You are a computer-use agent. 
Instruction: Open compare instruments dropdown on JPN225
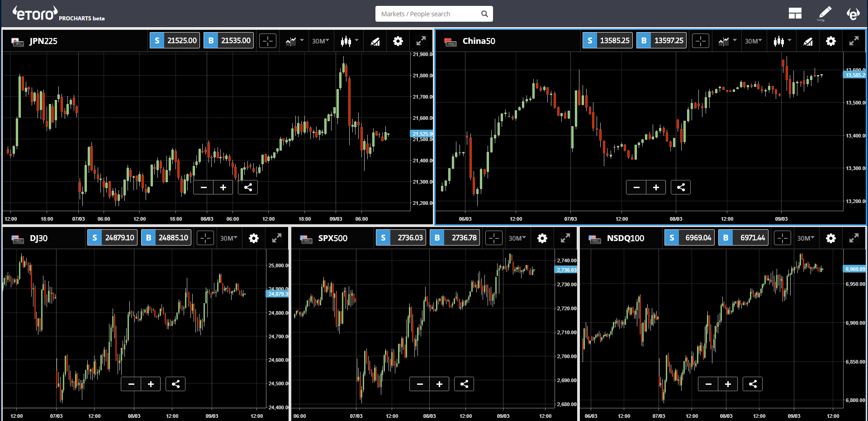294,41
